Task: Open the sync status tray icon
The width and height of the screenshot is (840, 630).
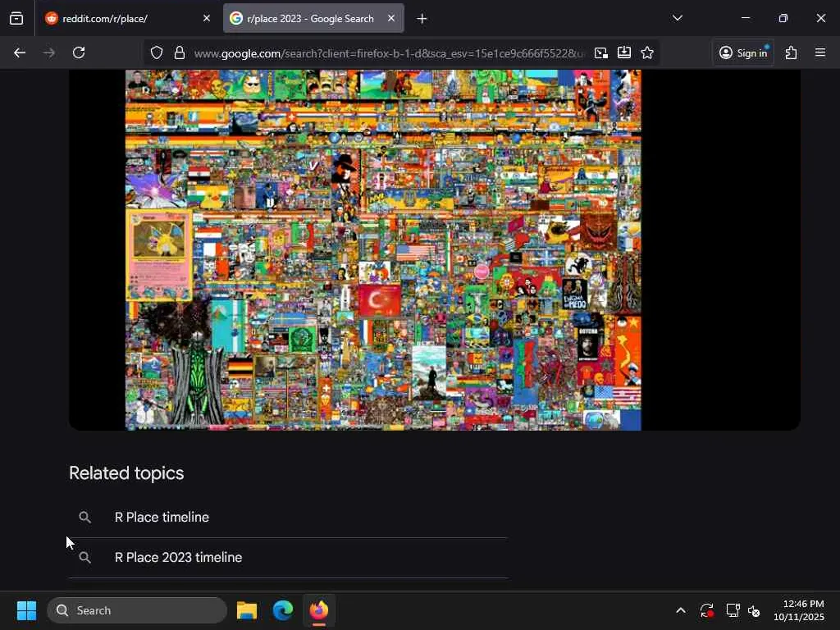Action: [706, 610]
